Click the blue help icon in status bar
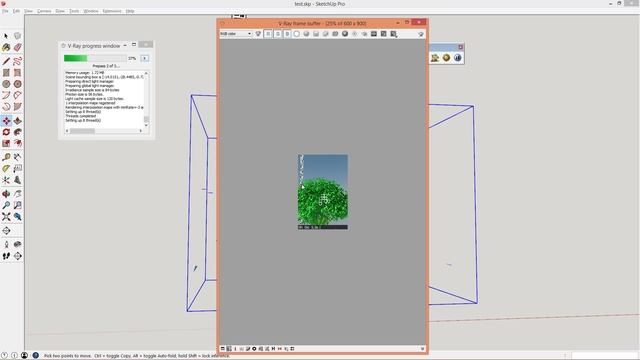The height and width of the screenshot is (360, 640). click(36, 356)
